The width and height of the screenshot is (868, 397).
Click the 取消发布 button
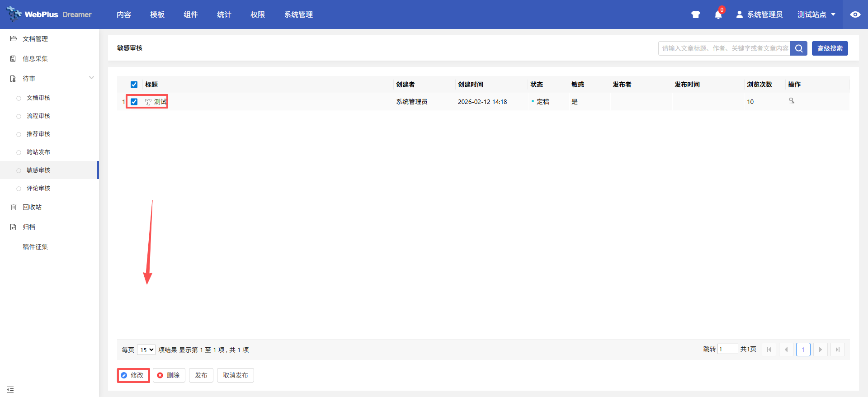[235, 375]
